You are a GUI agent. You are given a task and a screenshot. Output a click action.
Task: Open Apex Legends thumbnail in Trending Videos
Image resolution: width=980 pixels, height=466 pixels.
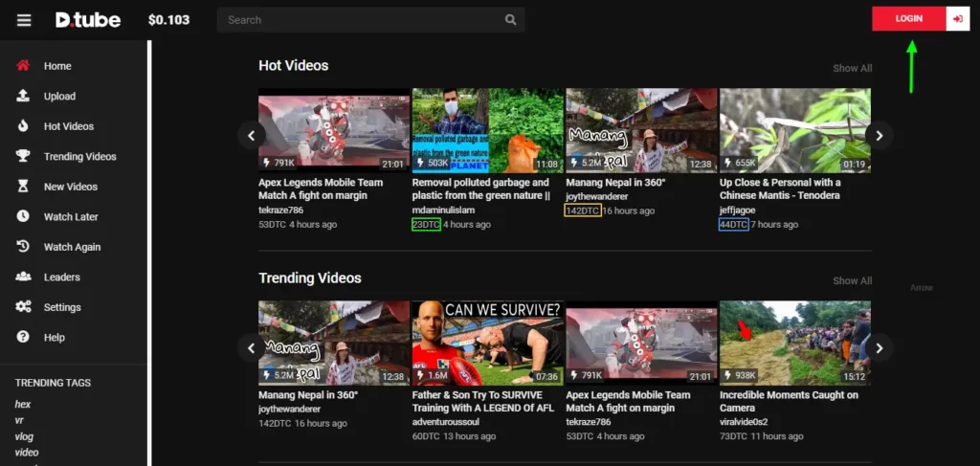[641, 343]
